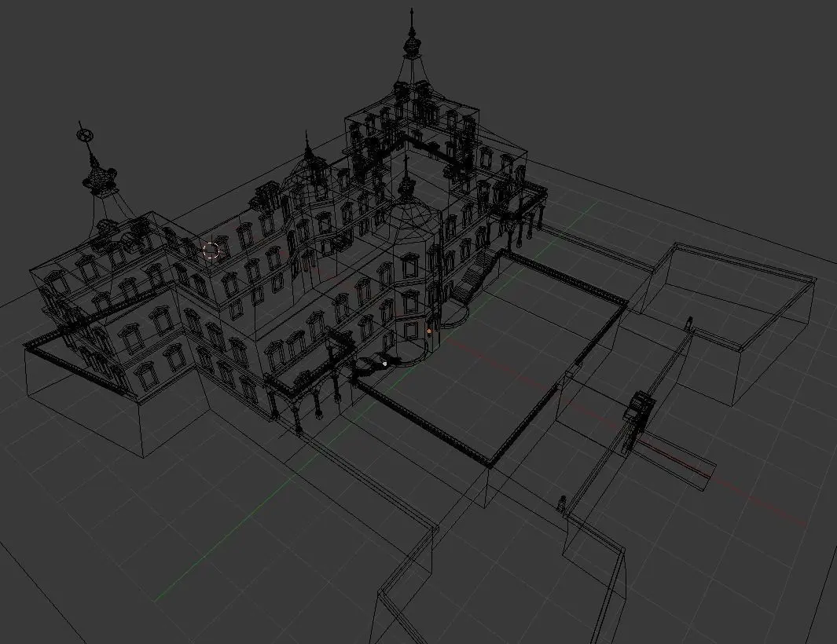
Task: Select the orange object origin dot
Action: pyautogui.click(x=428, y=331)
